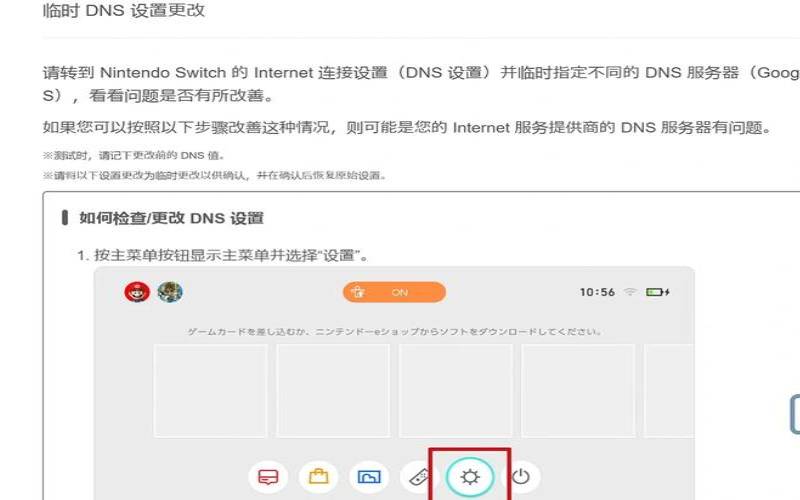Click the note '※测试时，请记下更改前的 DNS 值。'
The height and width of the screenshot is (500, 800).
134,156
